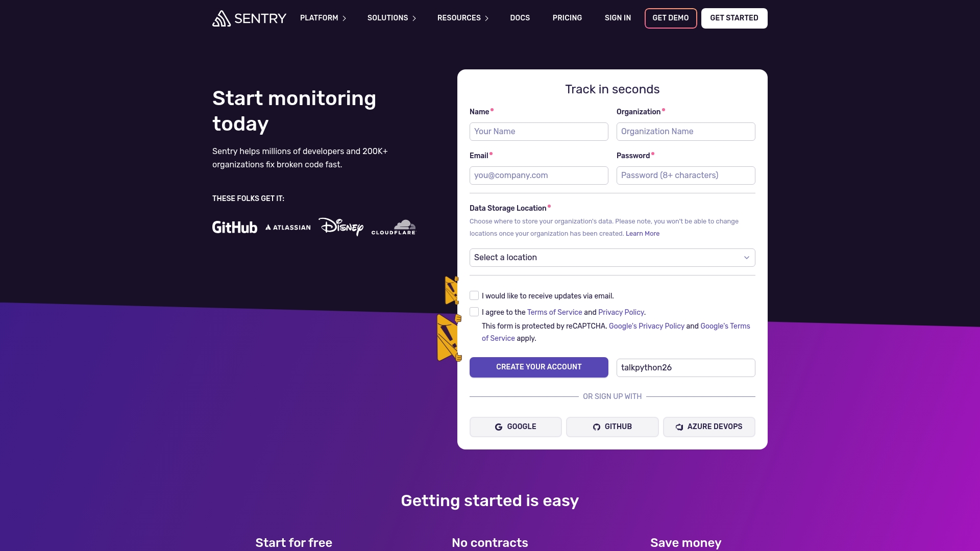
Task: Click the 'OR SIGN UP WITH' text
Action: pyautogui.click(x=612, y=396)
